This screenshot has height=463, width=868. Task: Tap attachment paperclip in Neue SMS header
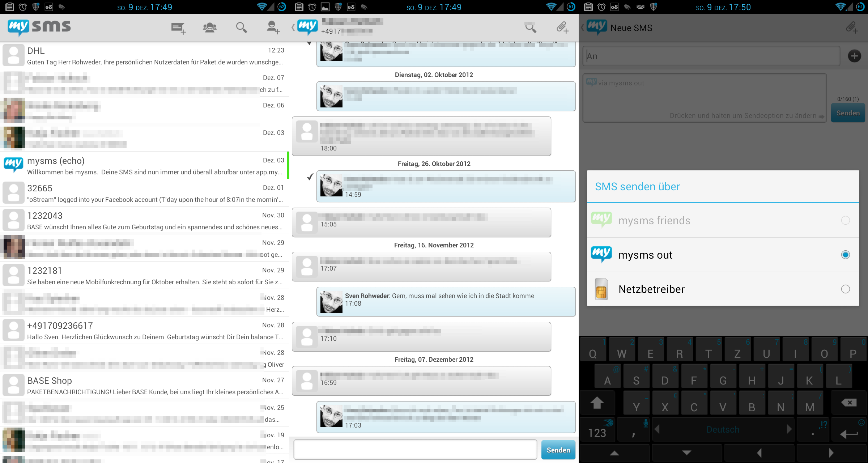(852, 27)
